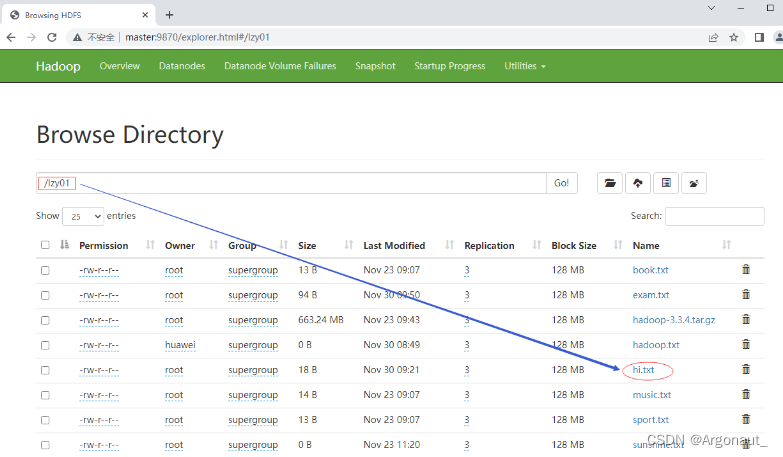Viewport: 783px width, 457px height.
Task: Delete hadoop.txt with its trash icon
Action: [746, 344]
